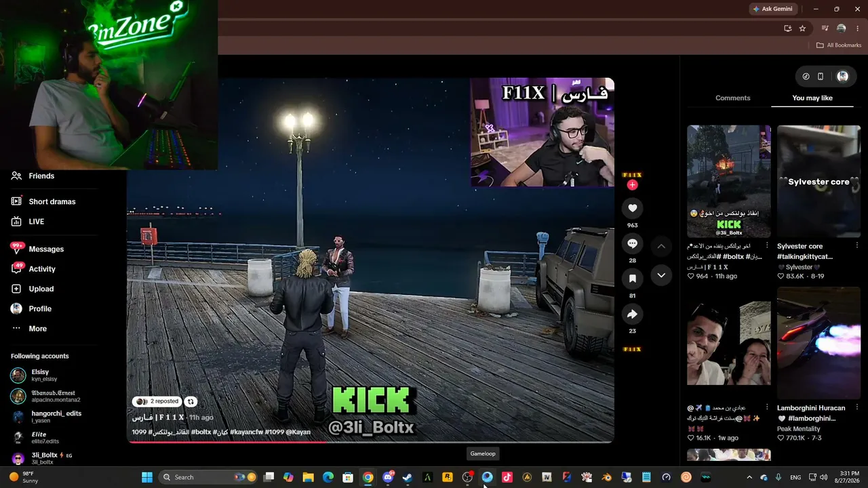The width and height of the screenshot is (868, 488).
Task: Open options for the F11X recommended video
Action: click(x=767, y=245)
